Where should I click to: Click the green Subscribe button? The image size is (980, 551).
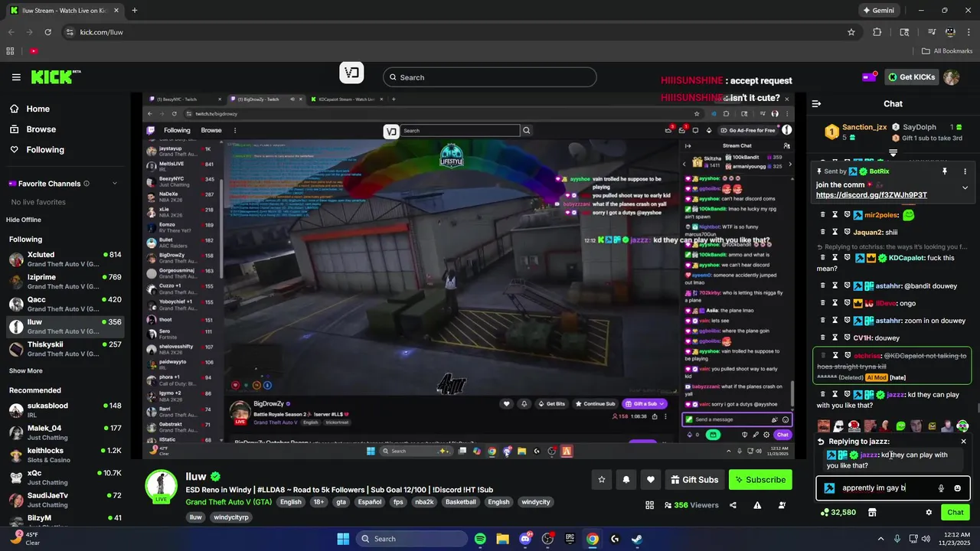[x=760, y=480]
